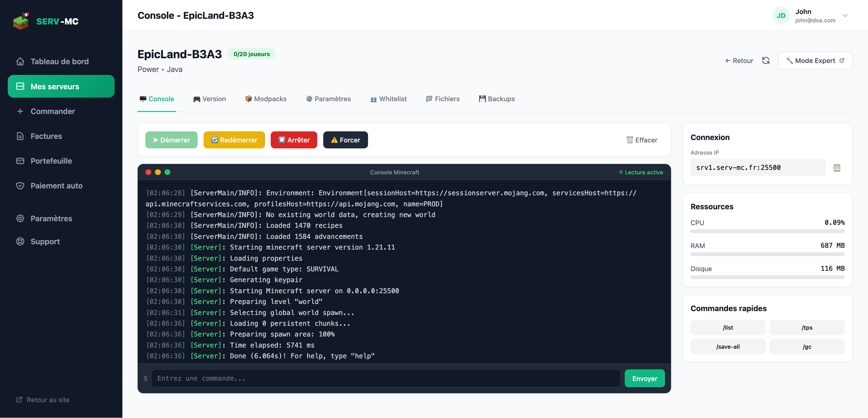
Task: Click the Forcer button
Action: pyautogui.click(x=345, y=140)
